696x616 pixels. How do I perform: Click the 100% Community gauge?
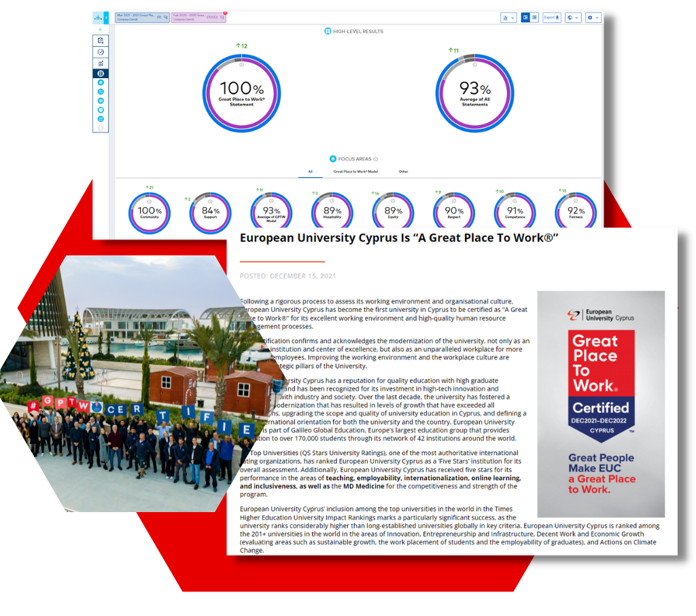click(x=149, y=213)
